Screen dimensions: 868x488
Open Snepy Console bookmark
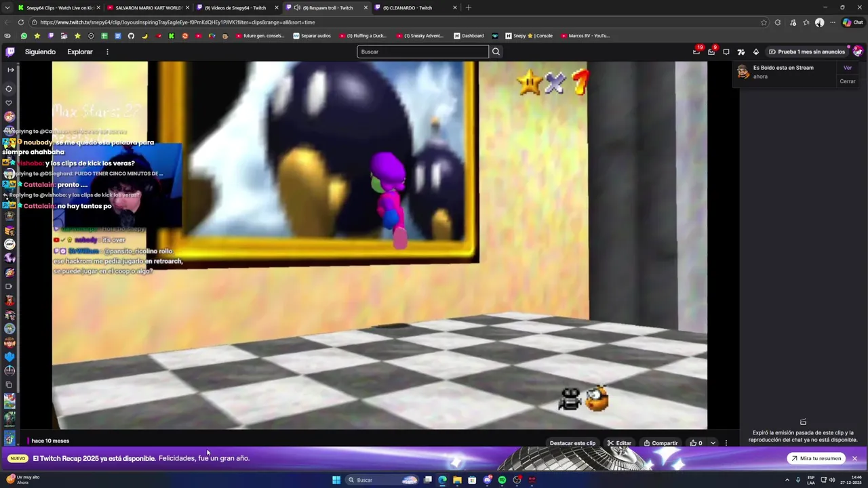pyautogui.click(x=530, y=36)
